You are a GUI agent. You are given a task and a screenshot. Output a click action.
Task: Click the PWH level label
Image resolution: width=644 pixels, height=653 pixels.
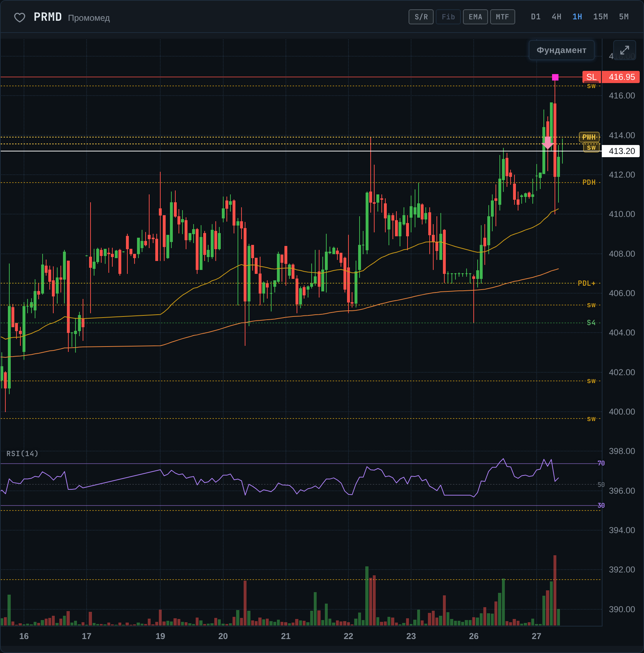589,137
